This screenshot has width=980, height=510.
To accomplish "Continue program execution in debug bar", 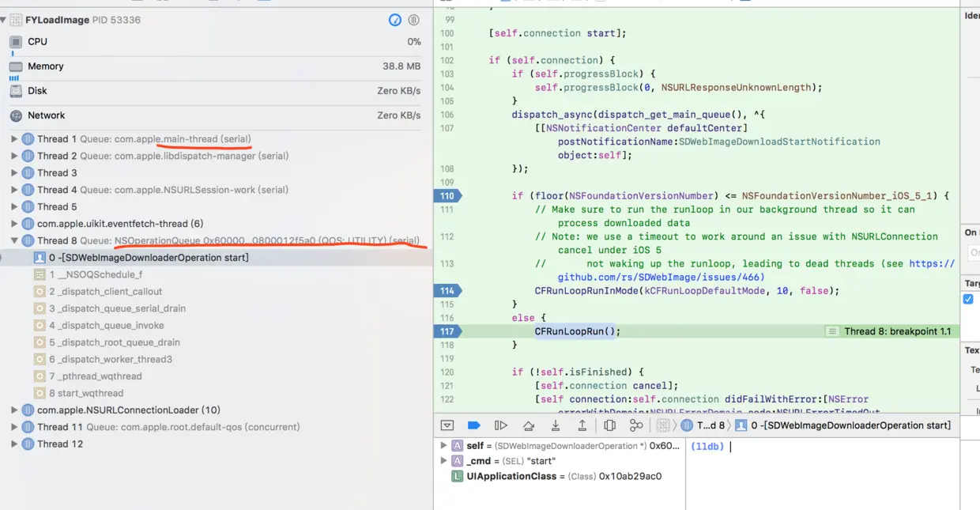I will [x=501, y=425].
